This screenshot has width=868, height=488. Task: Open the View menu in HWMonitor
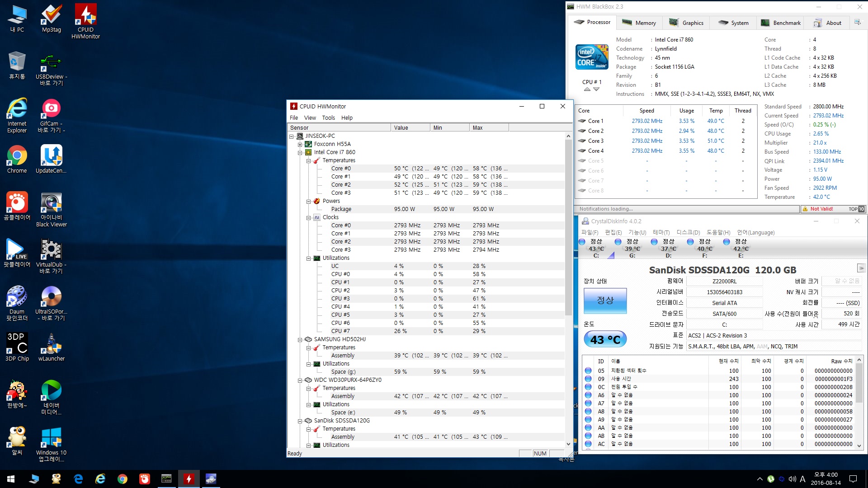pyautogui.click(x=310, y=117)
